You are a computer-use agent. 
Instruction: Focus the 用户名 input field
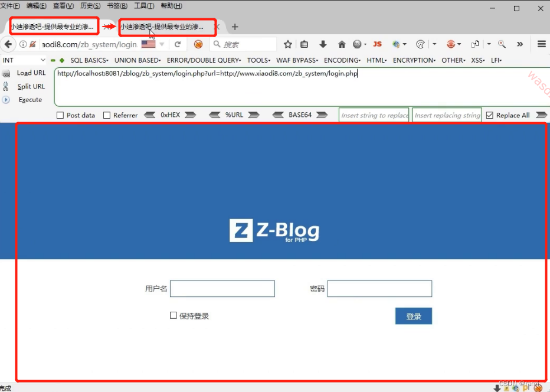(222, 289)
